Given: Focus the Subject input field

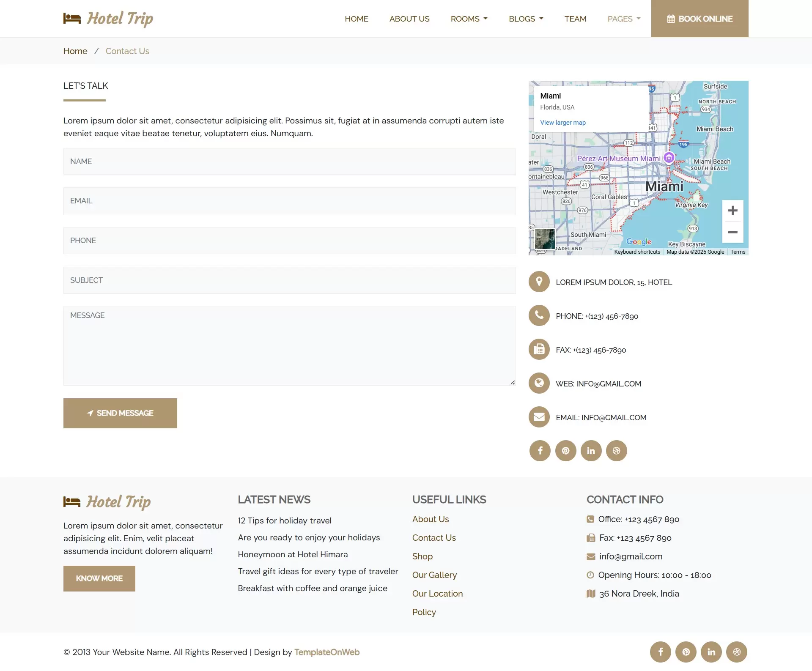Looking at the screenshot, I should click(290, 280).
